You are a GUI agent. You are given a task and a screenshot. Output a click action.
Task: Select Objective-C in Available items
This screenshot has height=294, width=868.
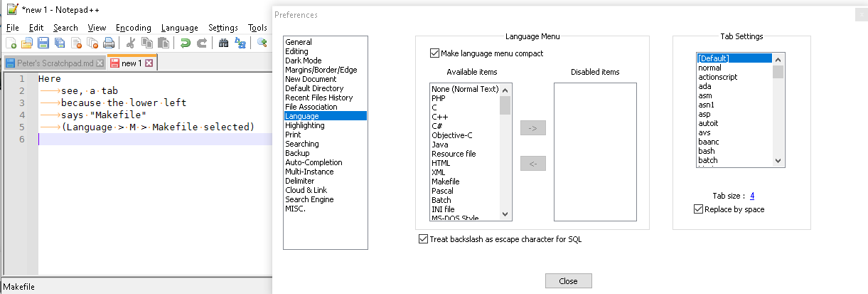465,135
